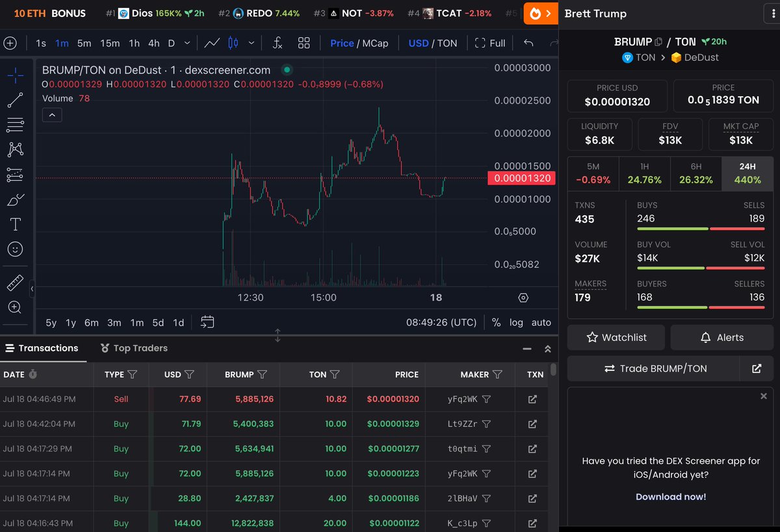This screenshot has height=532, width=780.
Task: Minimize the transactions panel
Action: click(x=527, y=349)
